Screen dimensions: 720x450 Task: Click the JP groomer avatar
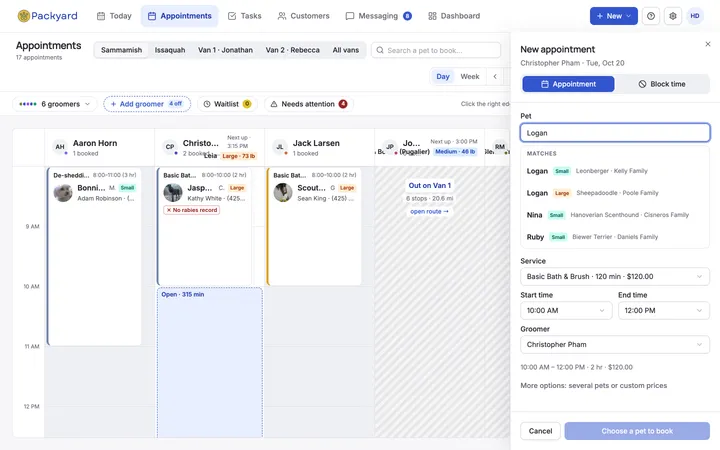click(390, 147)
